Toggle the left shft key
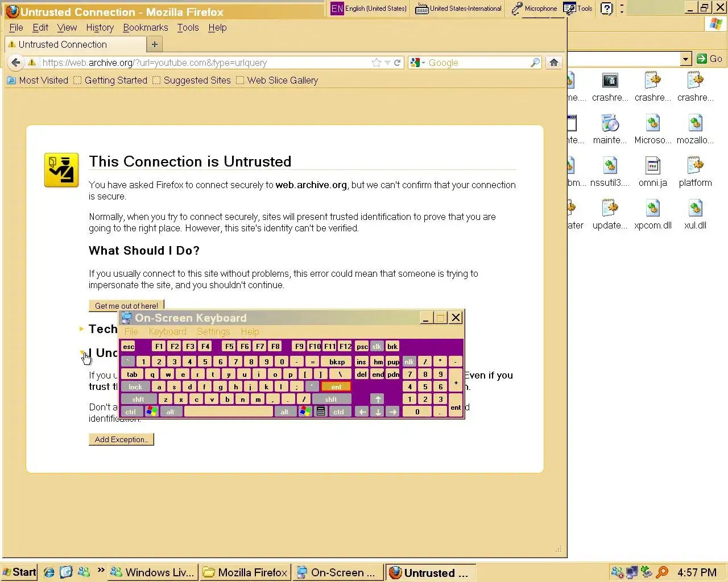This screenshot has height=582, width=728. click(x=138, y=399)
